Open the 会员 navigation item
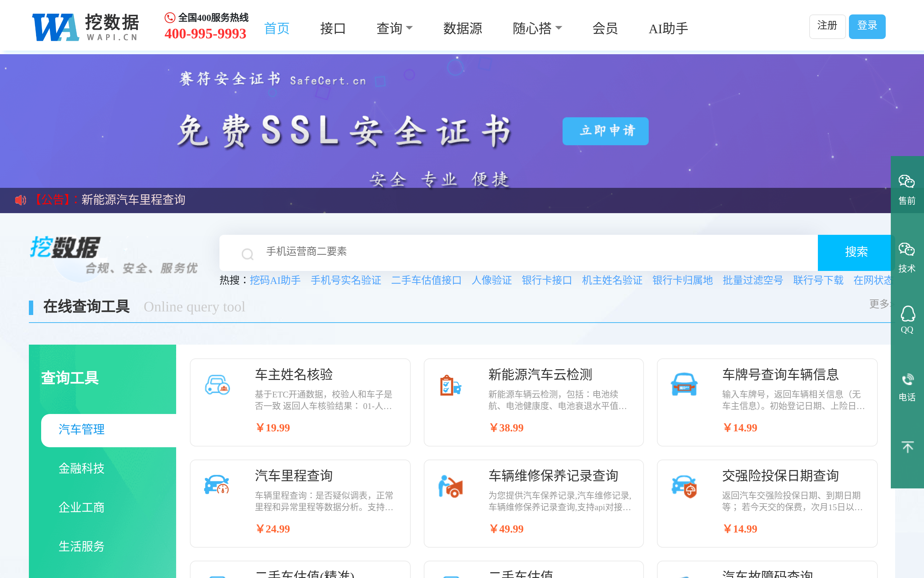This screenshot has height=578, width=924. tap(605, 28)
